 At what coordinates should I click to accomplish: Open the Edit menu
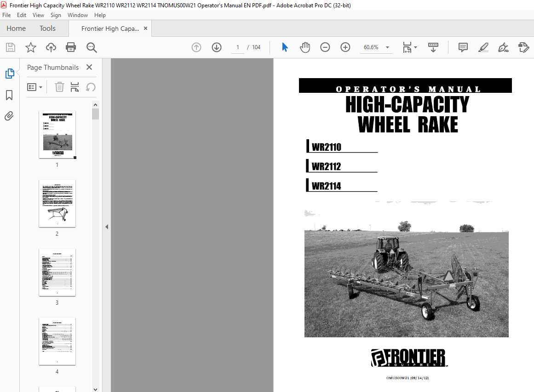pos(22,15)
